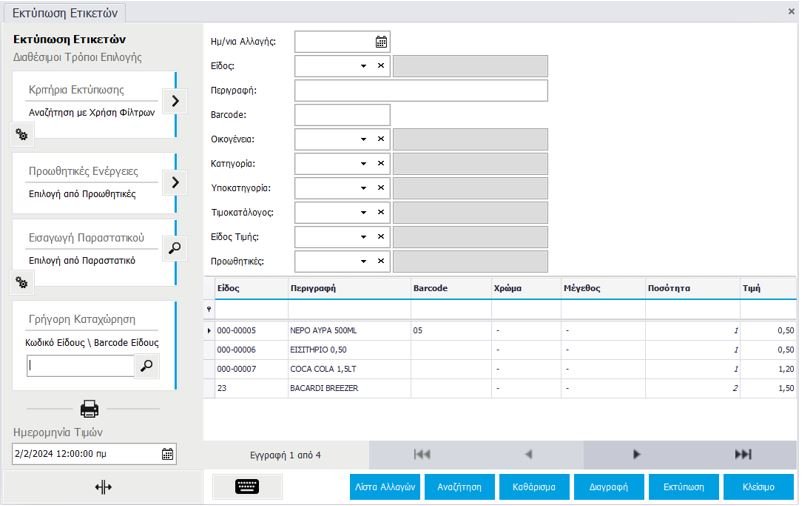Click the magnifier in Γρήγορη Καταχώρηση
Image resolution: width=803 pixels, height=506 pixels.
[147, 367]
